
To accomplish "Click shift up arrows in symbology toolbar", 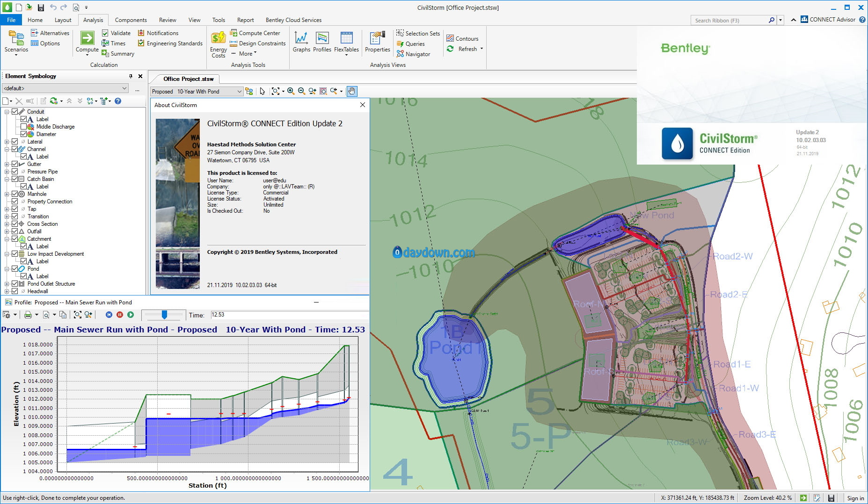I will click(69, 101).
